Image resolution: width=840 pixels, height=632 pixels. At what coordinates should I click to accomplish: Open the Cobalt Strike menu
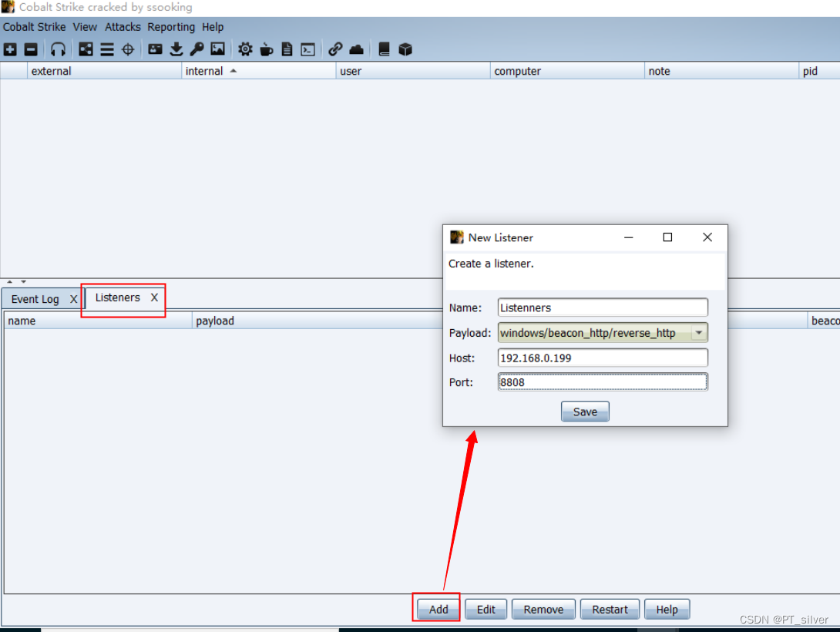point(34,27)
